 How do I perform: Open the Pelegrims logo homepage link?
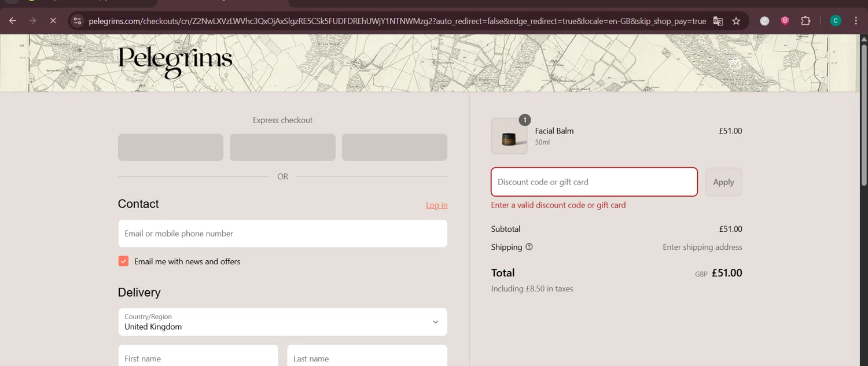pos(175,62)
